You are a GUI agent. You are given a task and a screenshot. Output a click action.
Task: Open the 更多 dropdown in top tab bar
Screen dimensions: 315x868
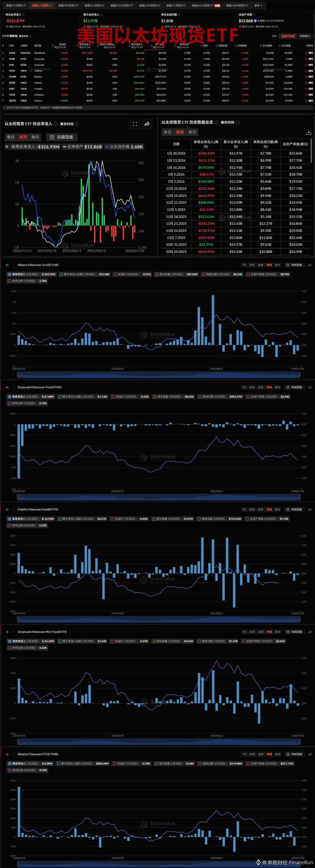[258, 5]
